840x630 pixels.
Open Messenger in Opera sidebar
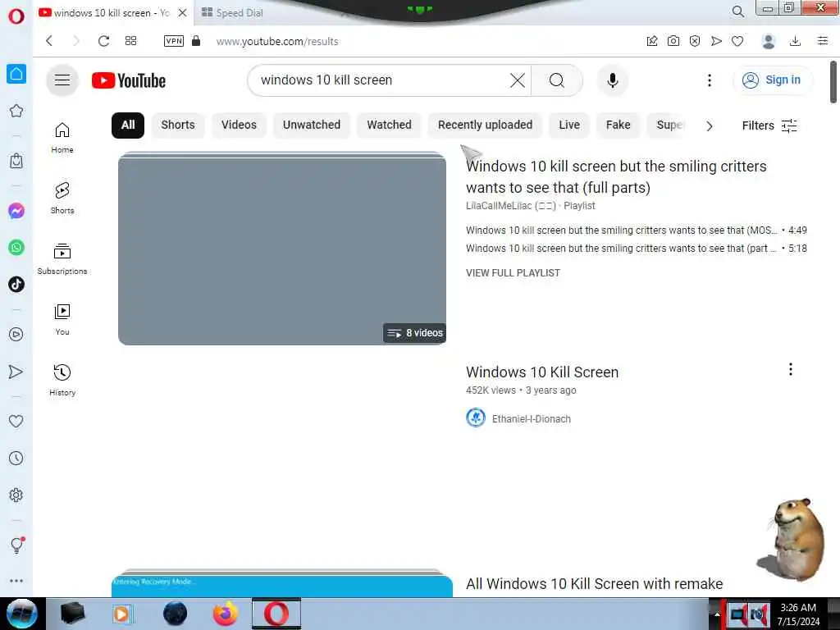click(16, 211)
